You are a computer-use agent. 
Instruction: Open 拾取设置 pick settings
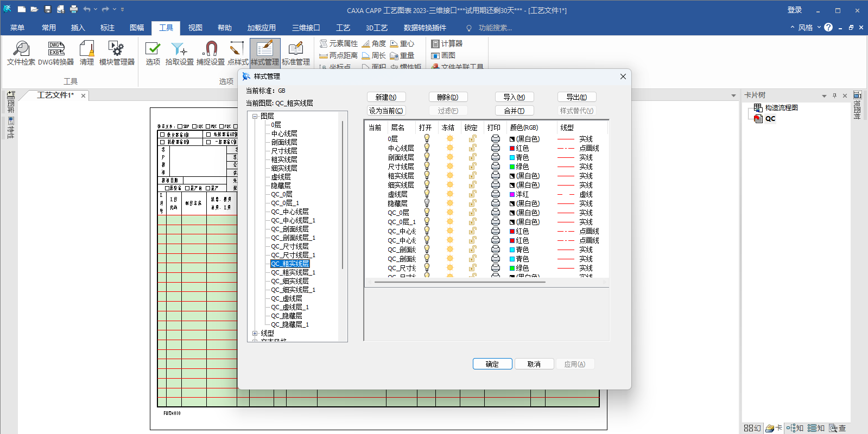[179, 53]
